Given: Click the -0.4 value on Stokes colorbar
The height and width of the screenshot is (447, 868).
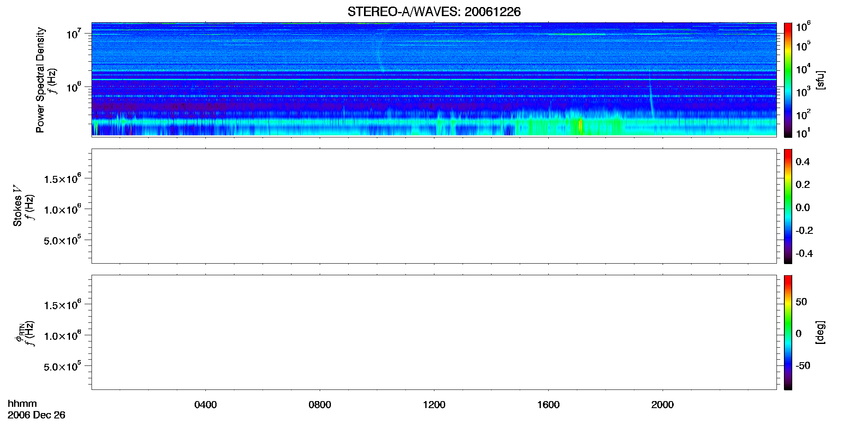Looking at the screenshot, I should click(x=804, y=254).
